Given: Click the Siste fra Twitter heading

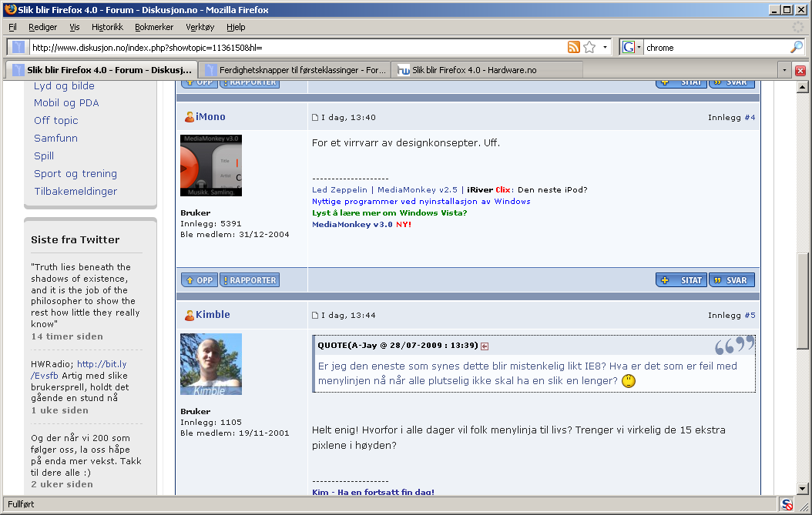Looking at the screenshot, I should [75, 239].
